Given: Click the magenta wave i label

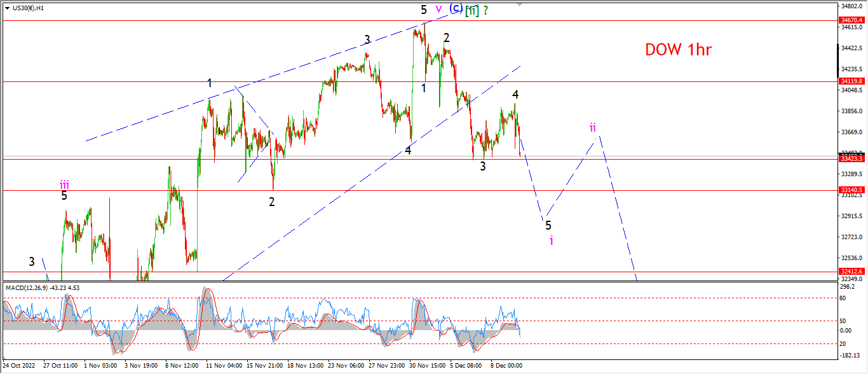Looking at the screenshot, I should pyautogui.click(x=552, y=240).
